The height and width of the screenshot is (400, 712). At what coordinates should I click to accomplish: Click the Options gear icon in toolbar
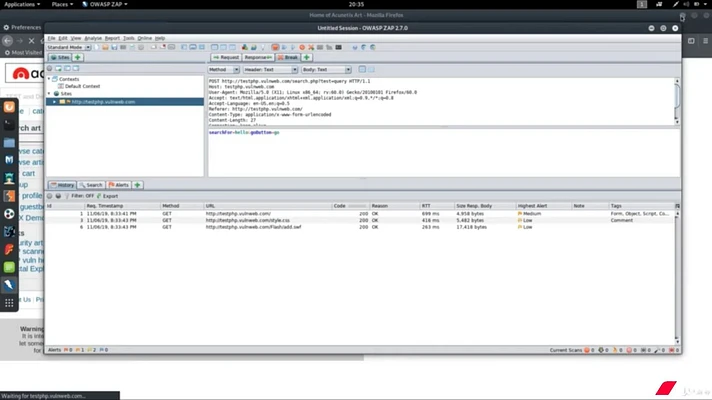pyautogui.click(x=141, y=47)
